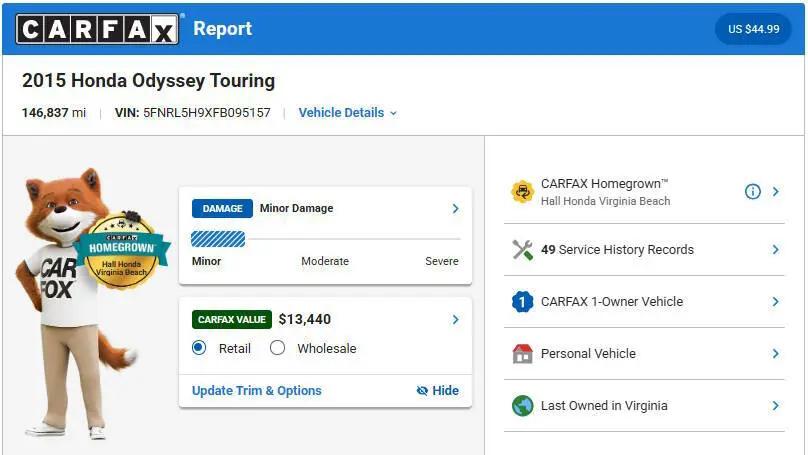Open the Personal Vehicle chevron
Image resolution: width=808 pixels, height=455 pixels.
pos(776,353)
